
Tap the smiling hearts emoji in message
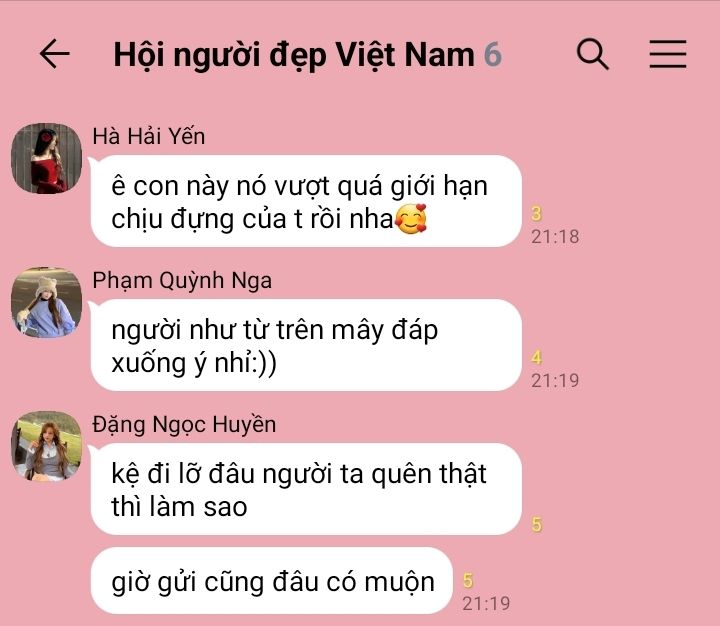click(411, 219)
